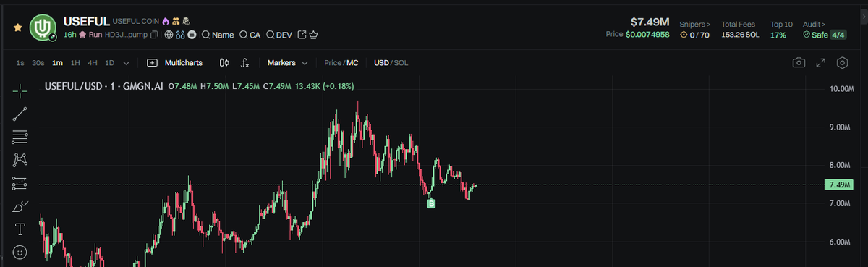This screenshot has height=267, width=868.
Task: Expand more timeframes dropdown
Action: click(127, 63)
